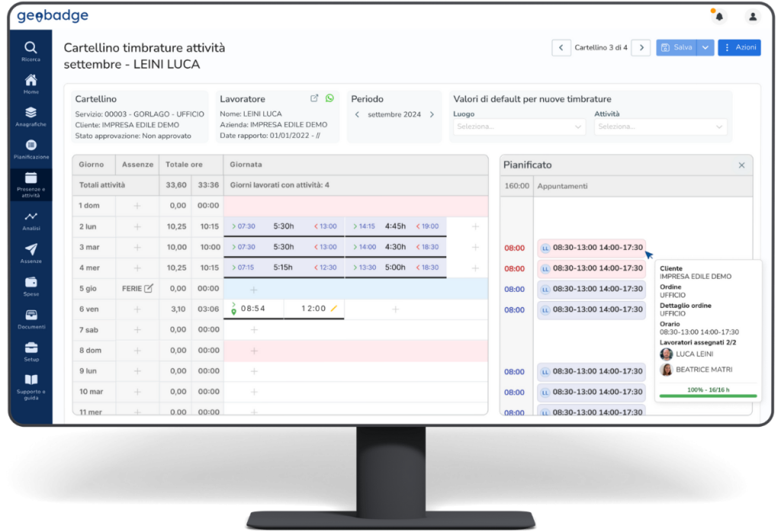Image resolution: width=781 pixels, height=532 pixels.
Task: Edit the FERIE absence on 5 gio
Action: tap(149, 288)
